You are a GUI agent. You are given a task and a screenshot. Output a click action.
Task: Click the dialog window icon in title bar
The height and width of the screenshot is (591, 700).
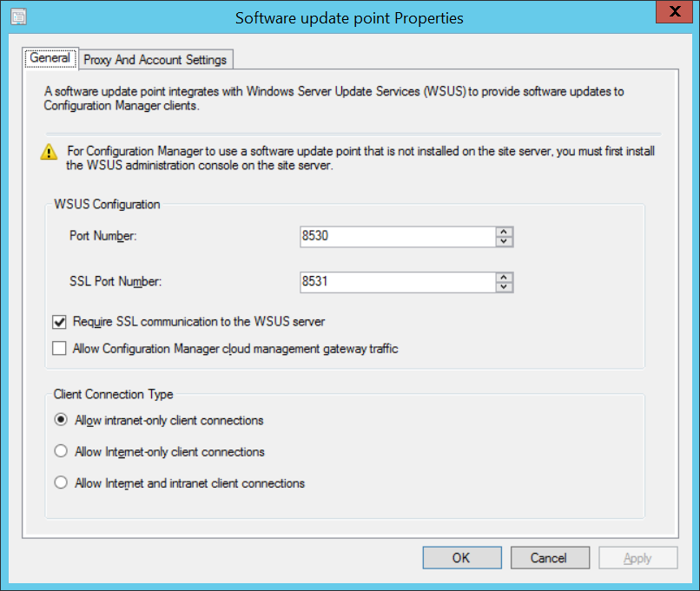tap(19, 17)
